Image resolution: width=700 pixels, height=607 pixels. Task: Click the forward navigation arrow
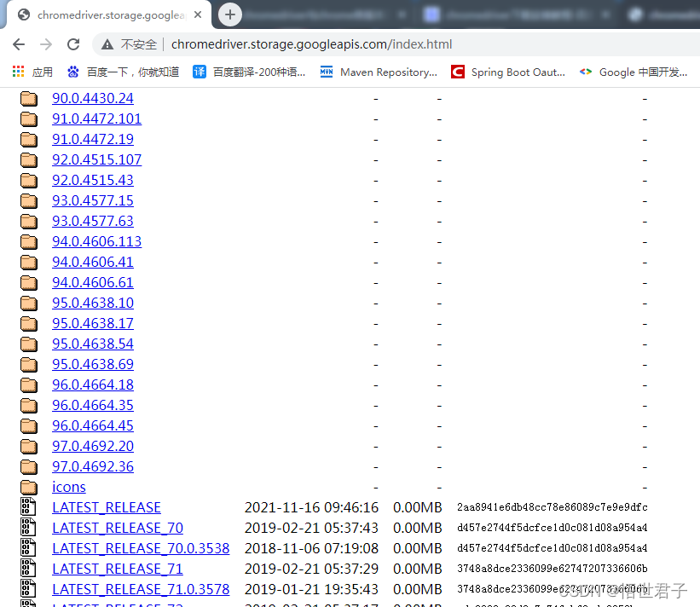click(46, 44)
